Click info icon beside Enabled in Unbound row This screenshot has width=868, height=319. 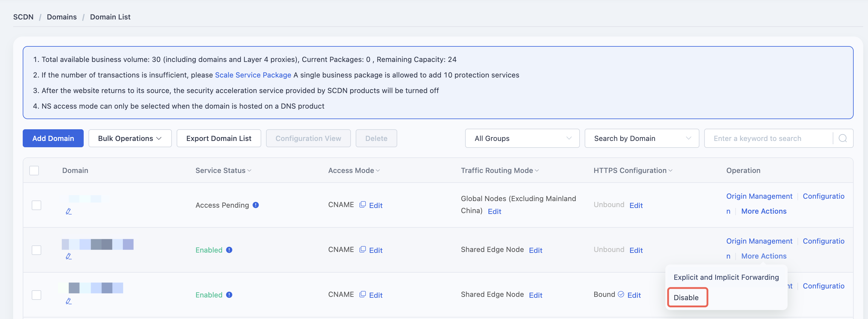229,250
